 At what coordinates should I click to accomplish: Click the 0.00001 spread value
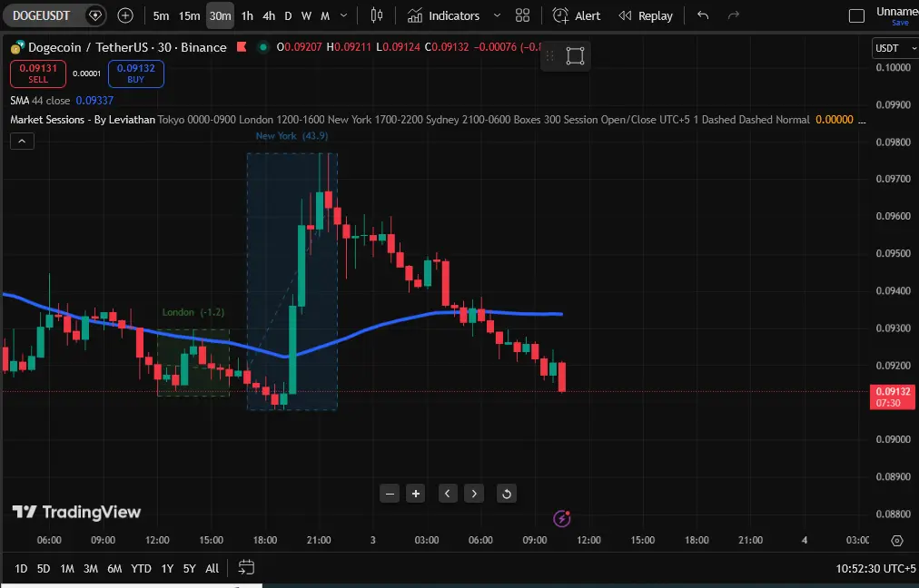coord(87,73)
